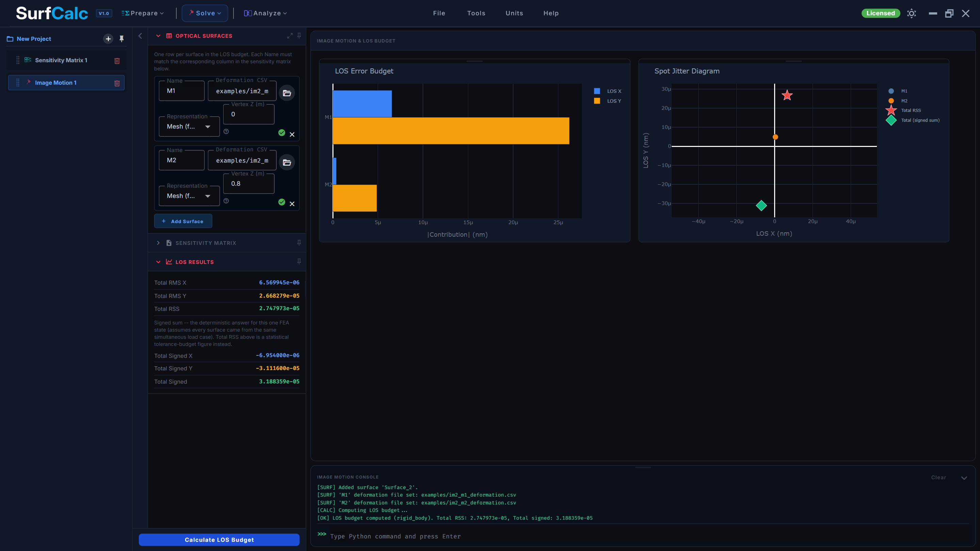Viewport: 980px width, 551px height.
Task: Open the Help menu
Action: (551, 13)
